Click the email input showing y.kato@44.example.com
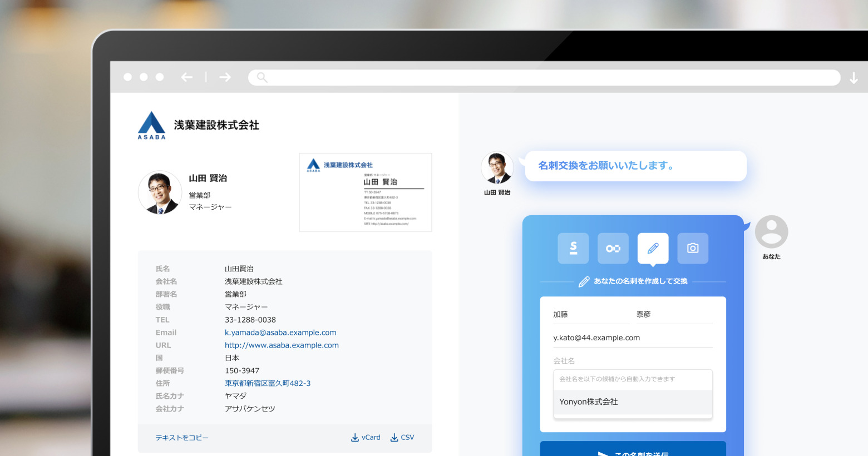Image resolution: width=868 pixels, height=456 pixels. (633, 337)
